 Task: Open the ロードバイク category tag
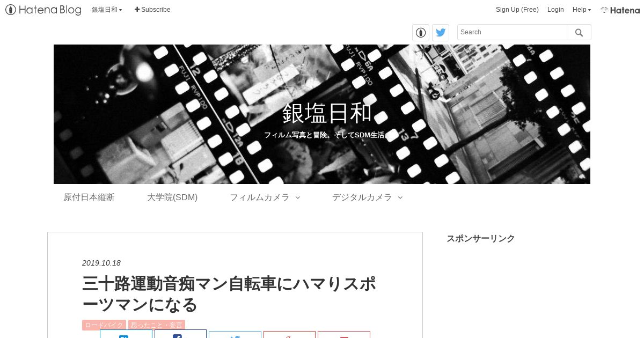pos(104,325)
